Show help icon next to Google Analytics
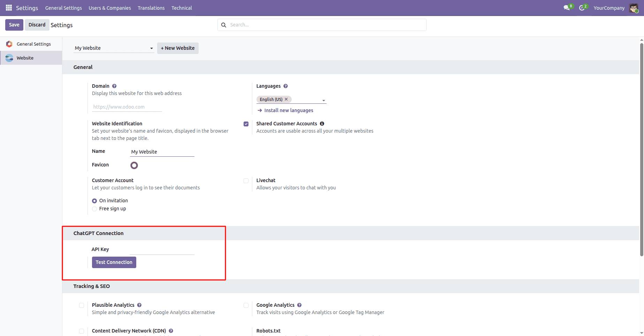Image resolution: width=644 pixels, height=336 pixels. 299,305
